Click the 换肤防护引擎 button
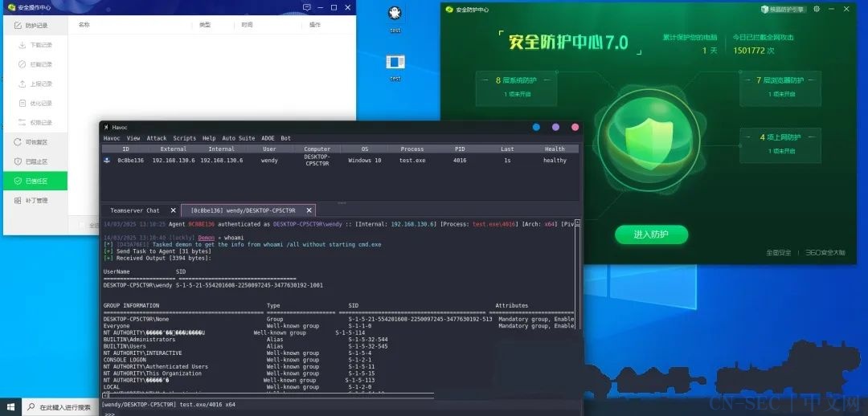This screenshot has height=416, width=868. click(783, 10)
